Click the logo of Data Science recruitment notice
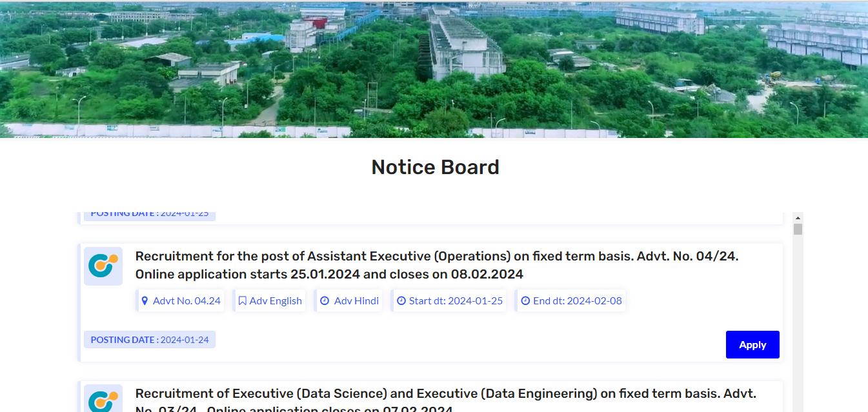 tap(103, 400)
